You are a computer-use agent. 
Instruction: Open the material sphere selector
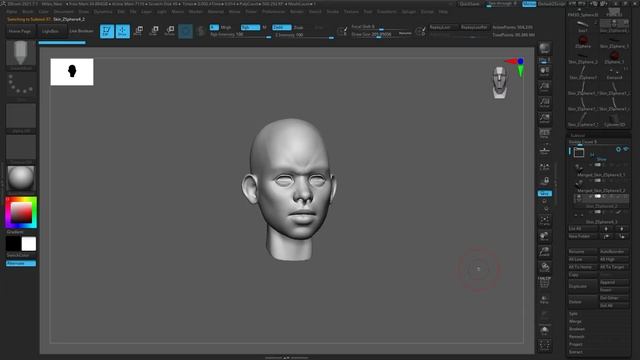point(21,179)
